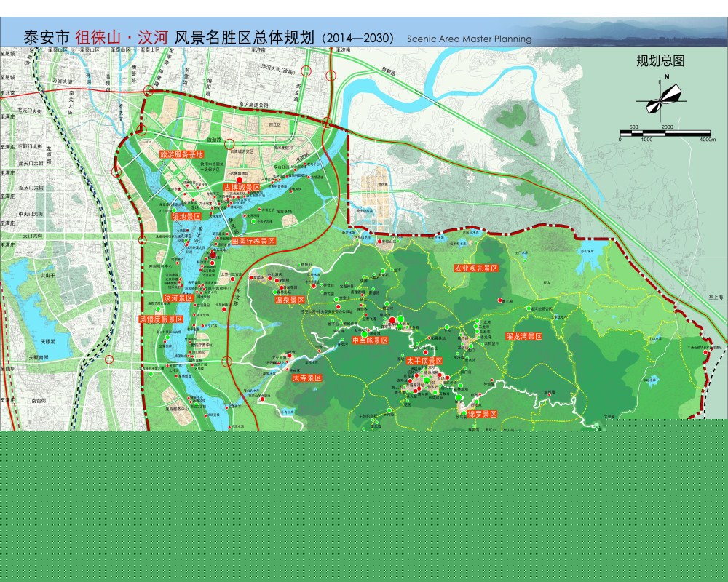Click the '旅游服务基地' orange label
This screenshot has height=582, width=728.
pyautogui.click(x=181, y=154)
